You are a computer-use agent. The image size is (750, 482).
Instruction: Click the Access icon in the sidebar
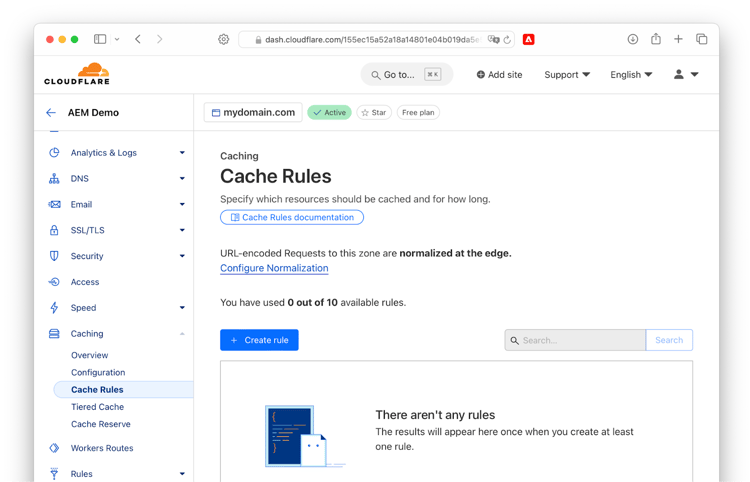[54, 282]
